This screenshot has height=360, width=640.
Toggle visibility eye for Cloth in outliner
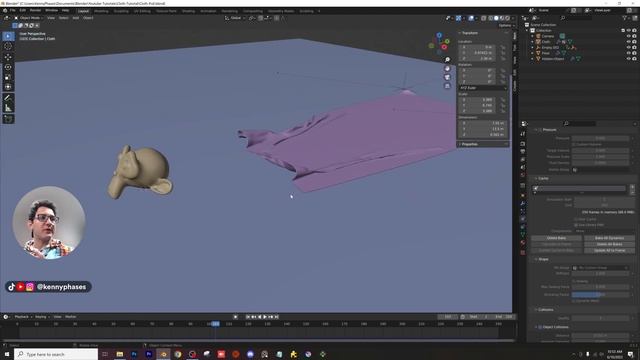click(x=629, y=42)
